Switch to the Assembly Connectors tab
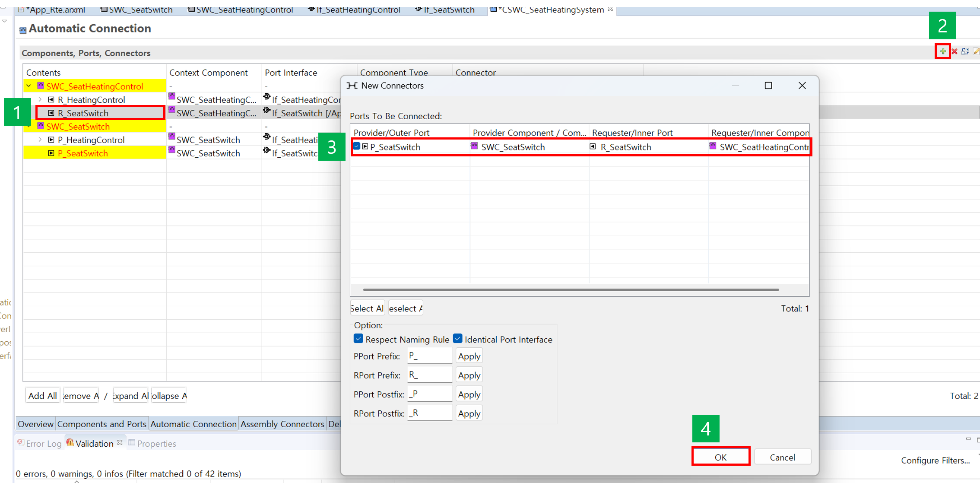980x486 pixels. (x=282, y=424)
